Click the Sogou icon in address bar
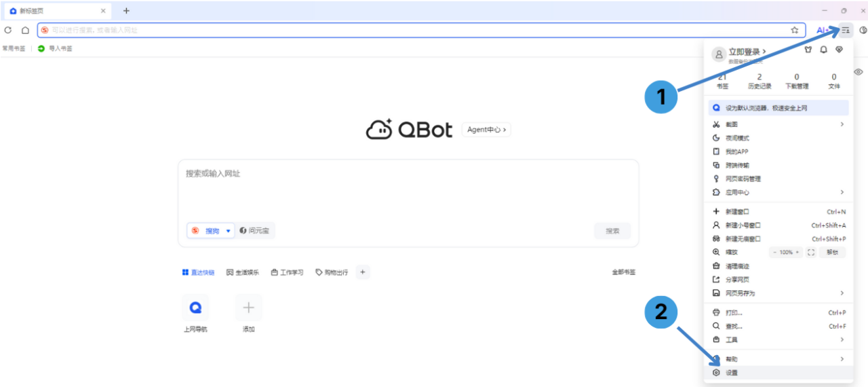 click(x=45, y=30)
